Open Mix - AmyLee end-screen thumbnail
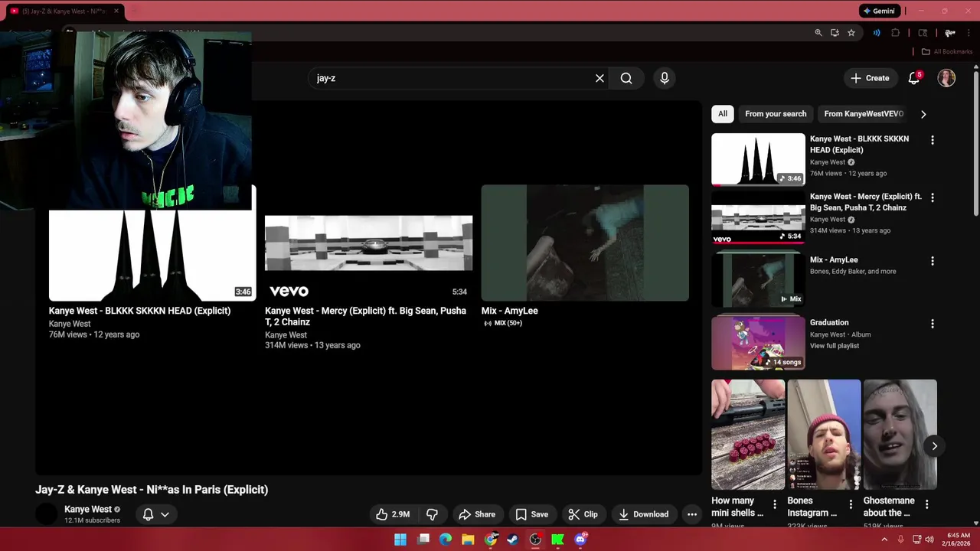Screen dimensions: 980x551 click(x=585, y=243)
